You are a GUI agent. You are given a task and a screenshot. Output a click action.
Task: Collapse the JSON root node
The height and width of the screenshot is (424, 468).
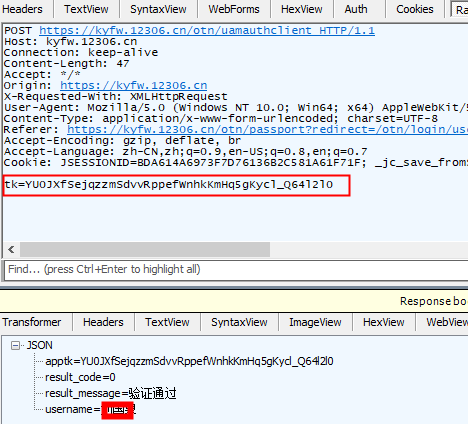(x=15, y=345)
